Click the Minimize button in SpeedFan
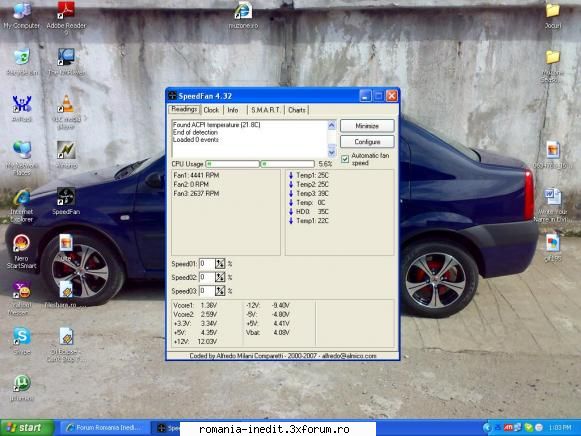This screenshot has height=436, width=581. click(x=367, y=126)
